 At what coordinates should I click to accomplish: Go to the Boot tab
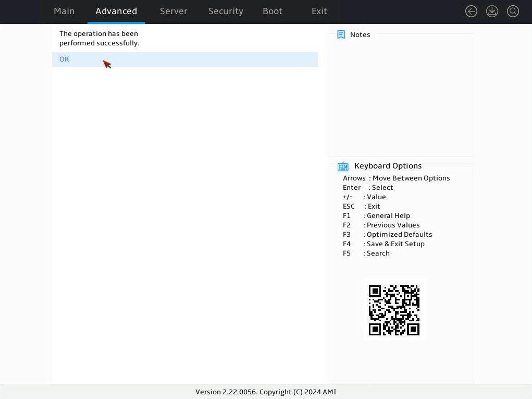pyautogui.click(x=273, y=11)
